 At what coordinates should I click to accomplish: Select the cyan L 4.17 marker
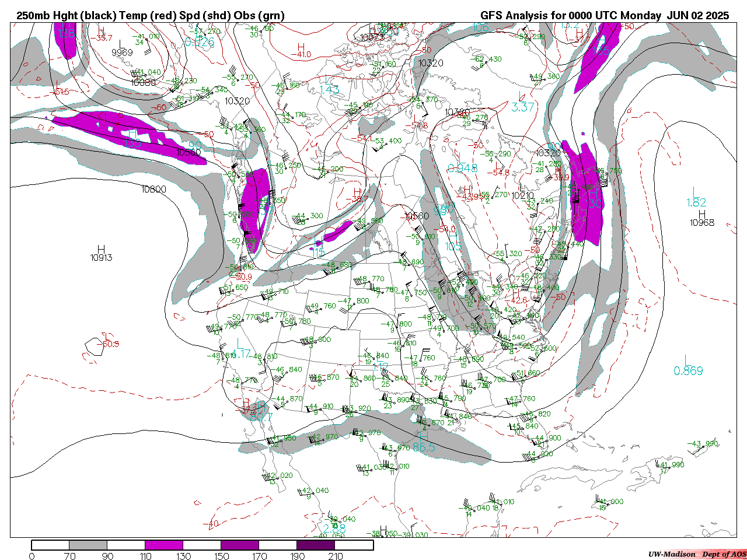[239, 349]
